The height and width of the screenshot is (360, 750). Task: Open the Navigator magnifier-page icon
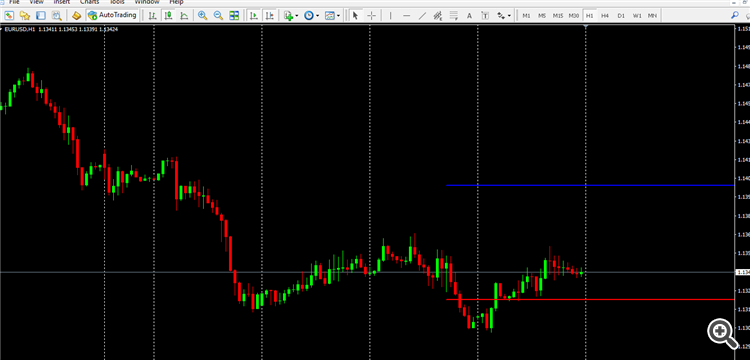57,16
